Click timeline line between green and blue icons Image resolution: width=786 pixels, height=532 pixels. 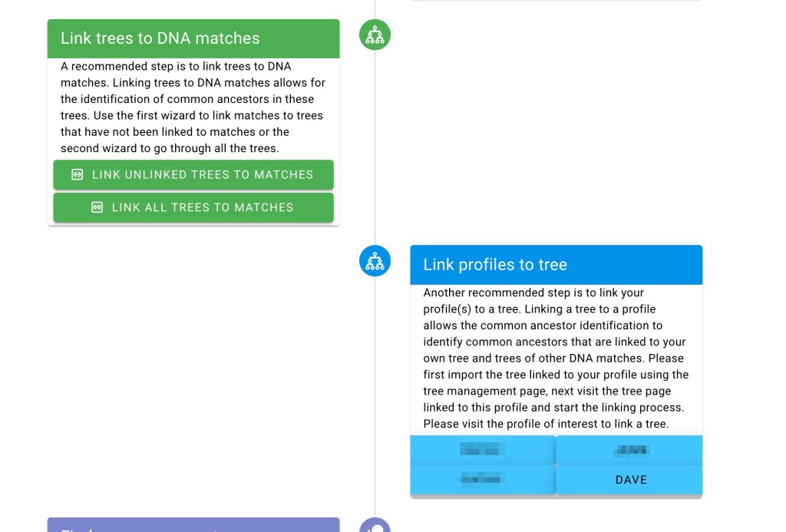[375, 146]
